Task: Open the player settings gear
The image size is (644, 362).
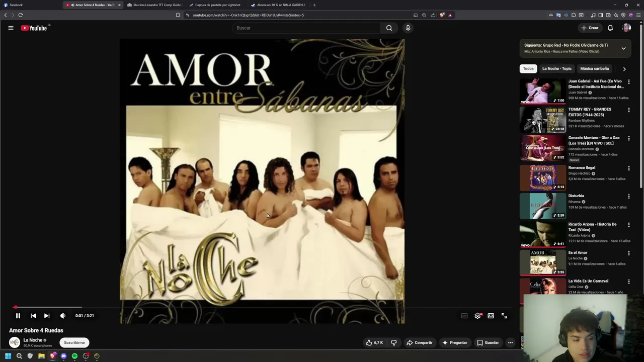Action: (477, 316)
